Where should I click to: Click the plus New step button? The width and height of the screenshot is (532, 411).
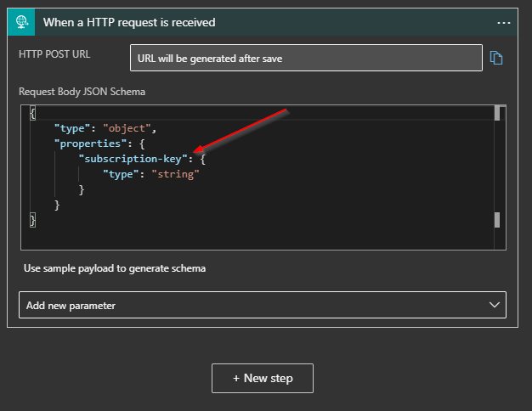(263, 378)
